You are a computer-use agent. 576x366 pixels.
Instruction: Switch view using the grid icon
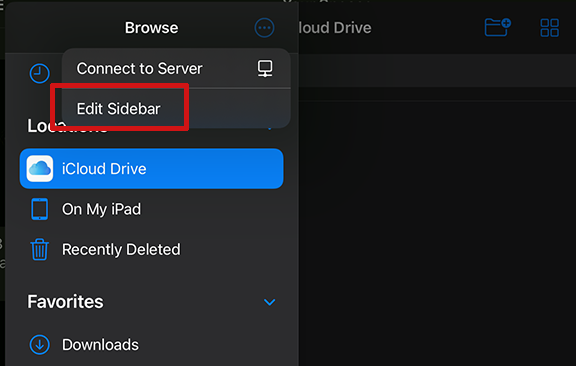coord(550,28)
